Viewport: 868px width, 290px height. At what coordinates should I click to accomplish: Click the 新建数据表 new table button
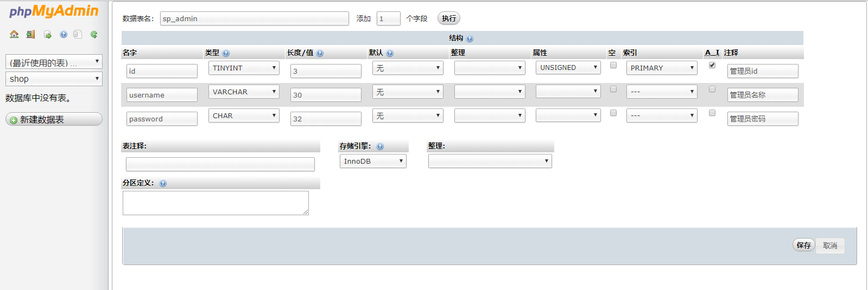(54, 119)
